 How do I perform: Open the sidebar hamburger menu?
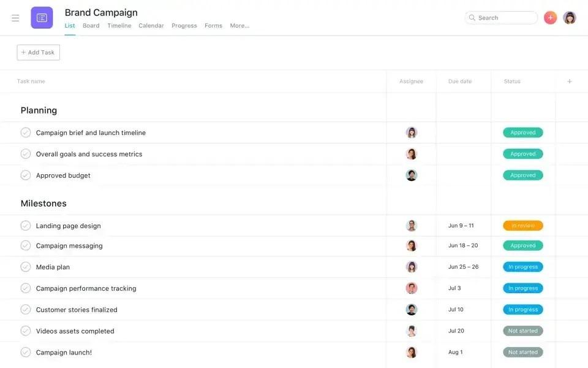tap(14, 17)
